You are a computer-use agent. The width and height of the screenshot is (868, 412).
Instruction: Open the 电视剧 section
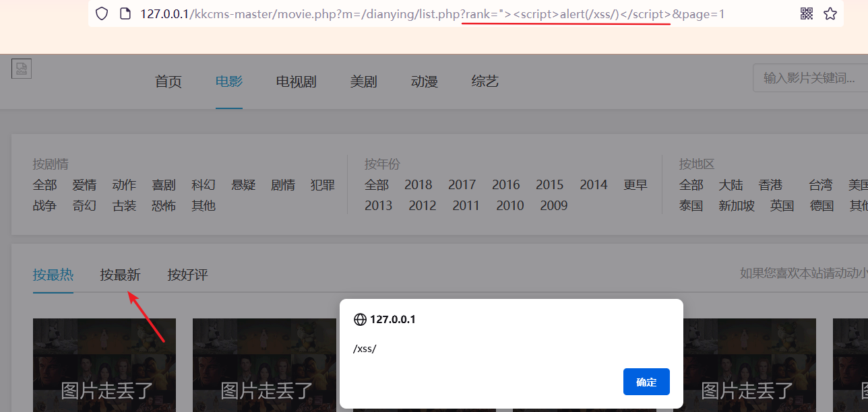(x=295, y=81)
